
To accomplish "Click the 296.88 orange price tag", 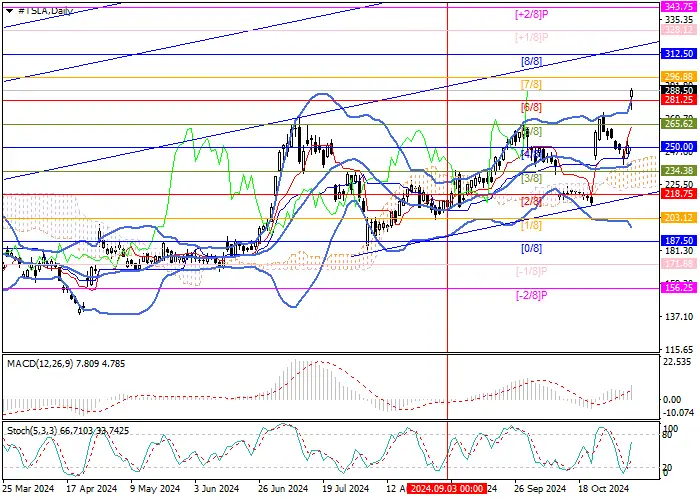I will pyautogui.click(x=678, y=77).
